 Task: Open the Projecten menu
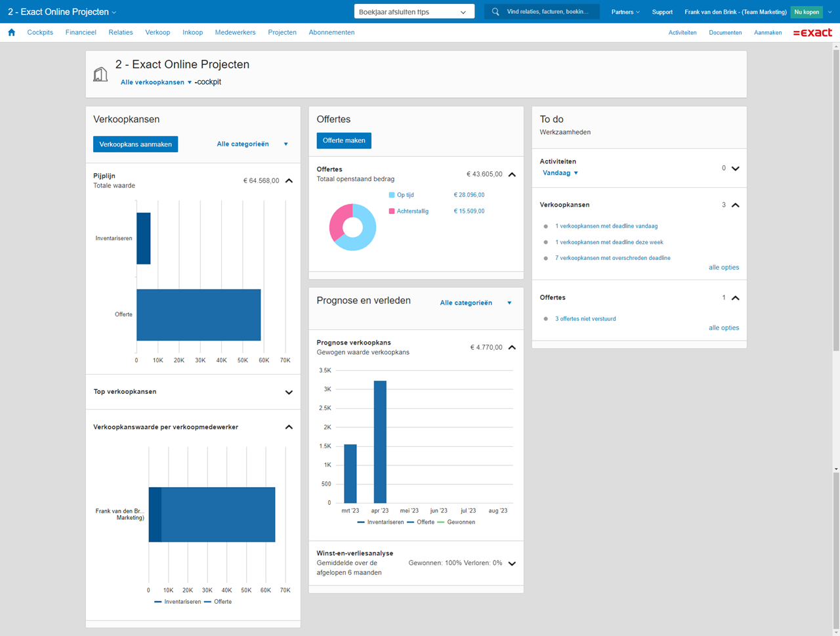click(x=282, y=32)
